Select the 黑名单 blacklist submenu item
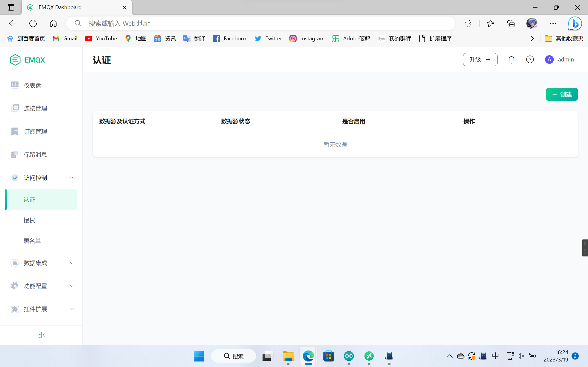 click(32, 241)
